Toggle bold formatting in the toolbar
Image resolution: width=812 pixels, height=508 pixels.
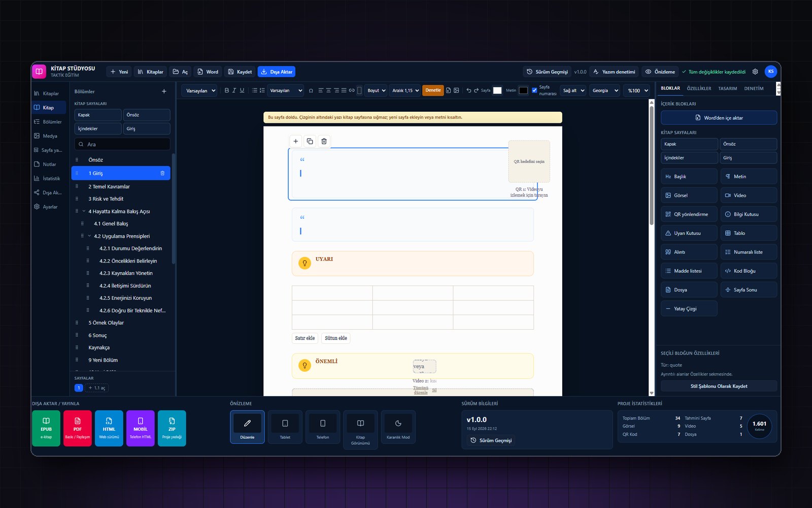point(226,90)
